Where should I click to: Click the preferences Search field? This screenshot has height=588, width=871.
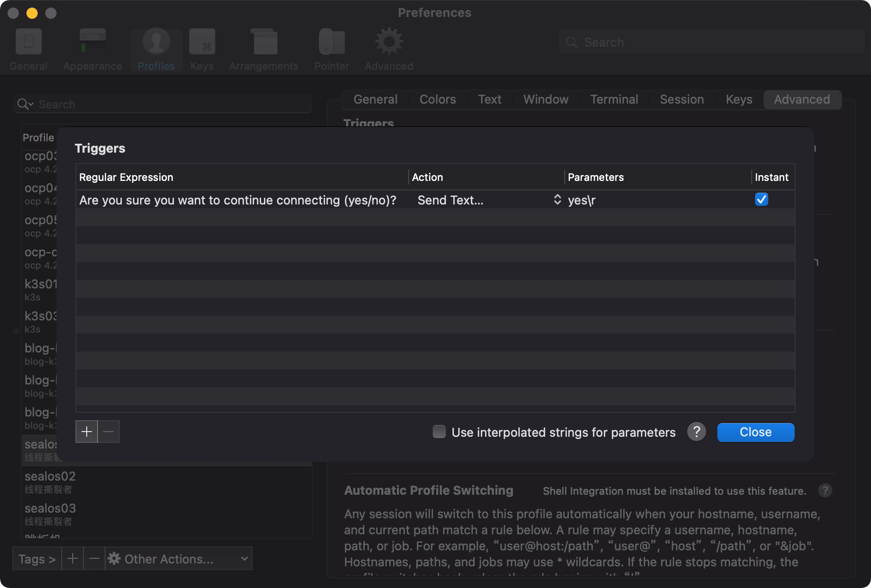tap(712, 42)
